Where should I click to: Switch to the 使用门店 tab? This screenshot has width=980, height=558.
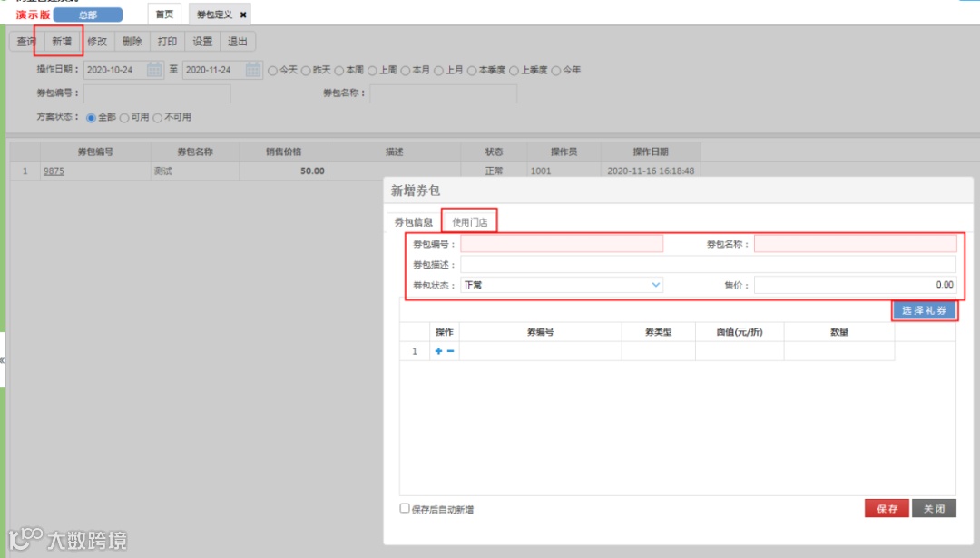coord(471,220)
